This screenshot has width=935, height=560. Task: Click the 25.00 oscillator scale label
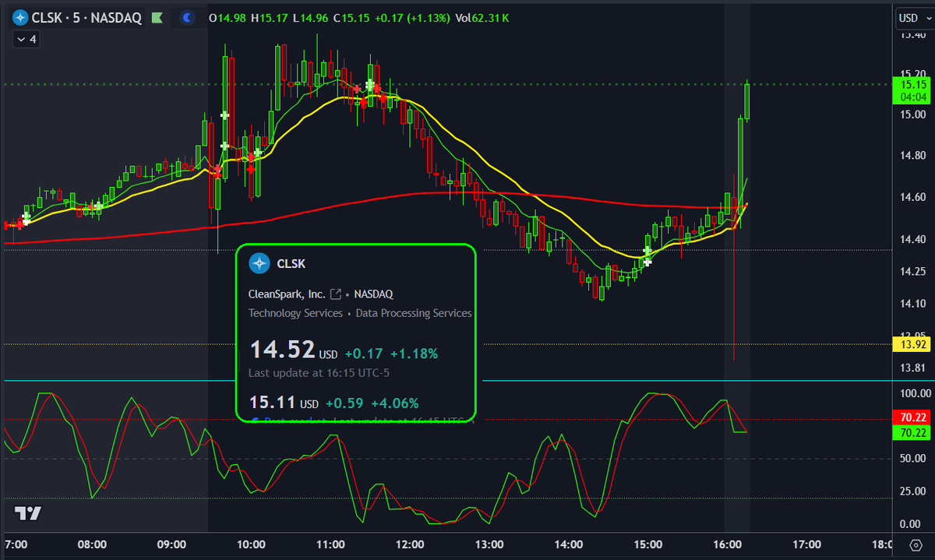pyautogui.click(x=912, y=491)
